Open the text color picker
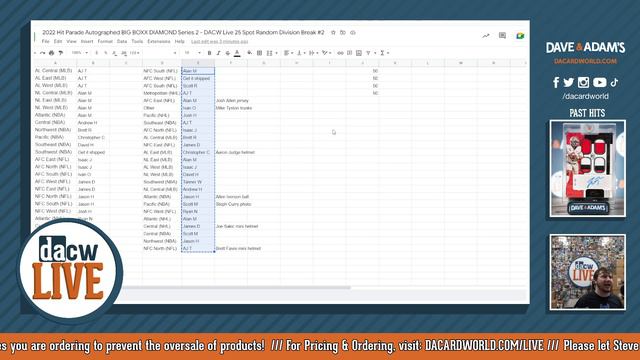The height and width of the screenshot is (360, 640). [237, 53]
